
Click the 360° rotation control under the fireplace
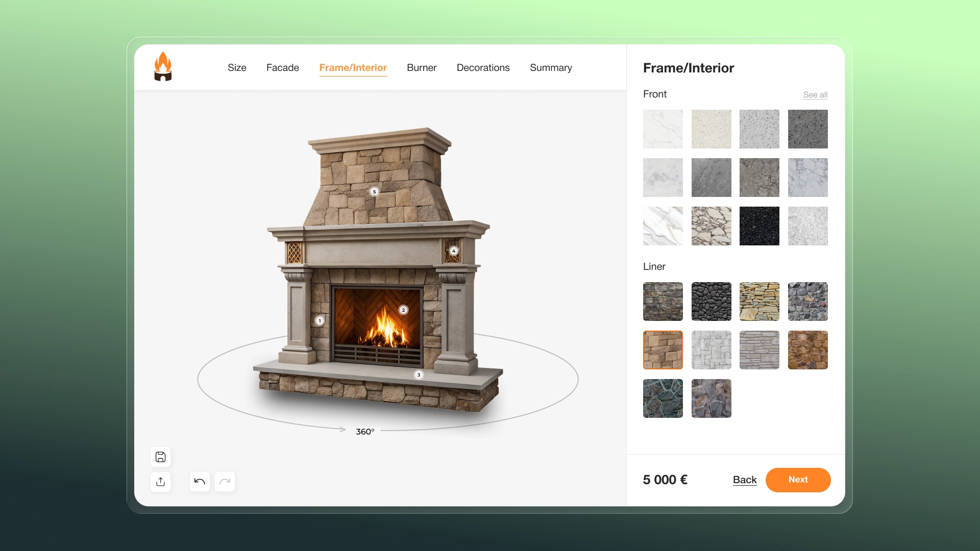(365, 431)
